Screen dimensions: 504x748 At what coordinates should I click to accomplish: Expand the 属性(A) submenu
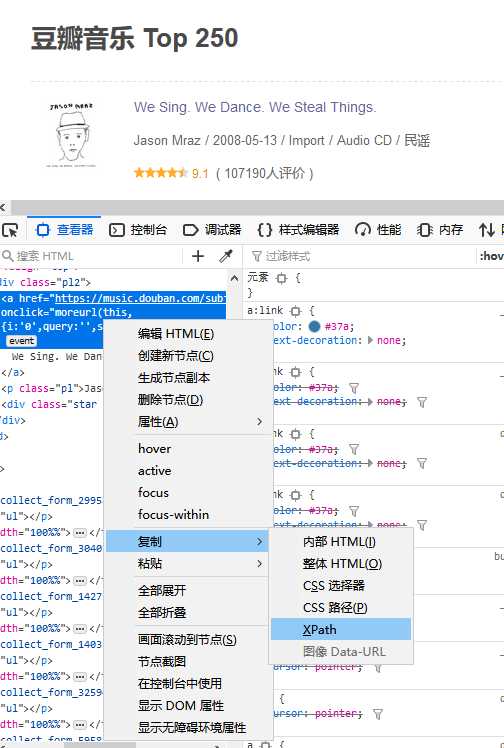pyautogui.click(x=188, y=422)
